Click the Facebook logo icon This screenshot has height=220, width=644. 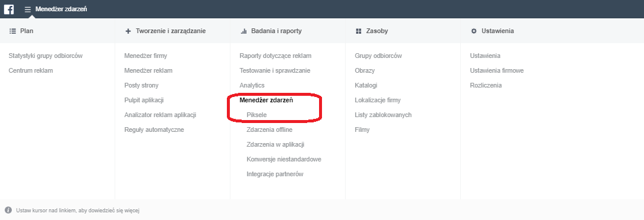tap(9, 9)
